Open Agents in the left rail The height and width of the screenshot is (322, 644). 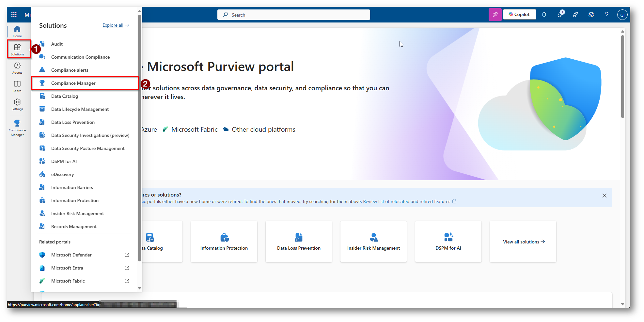[17, 68]
